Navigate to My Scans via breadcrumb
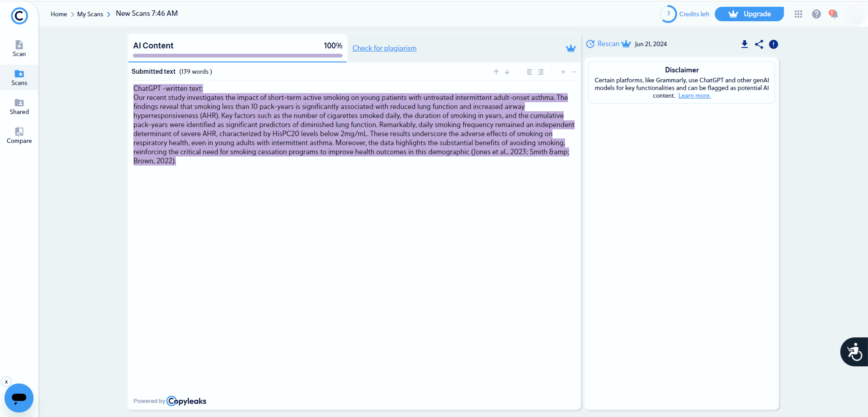 [x=90, y=14]
